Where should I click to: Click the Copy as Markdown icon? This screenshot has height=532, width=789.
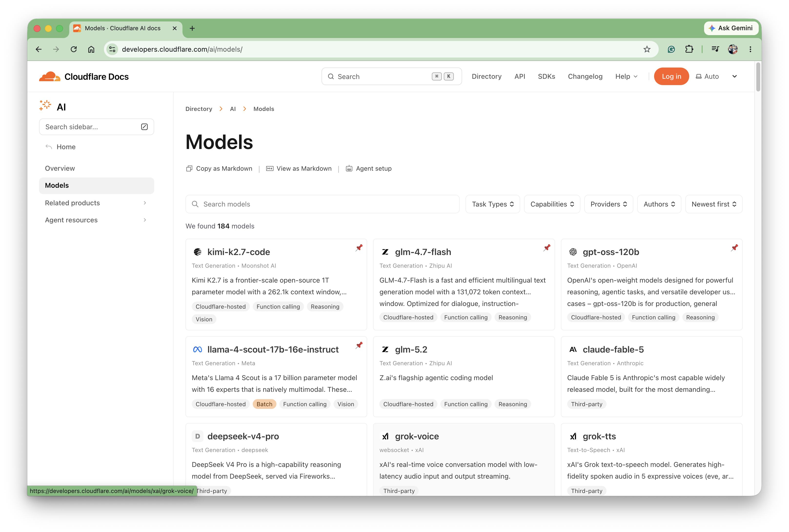pos(189,169)
